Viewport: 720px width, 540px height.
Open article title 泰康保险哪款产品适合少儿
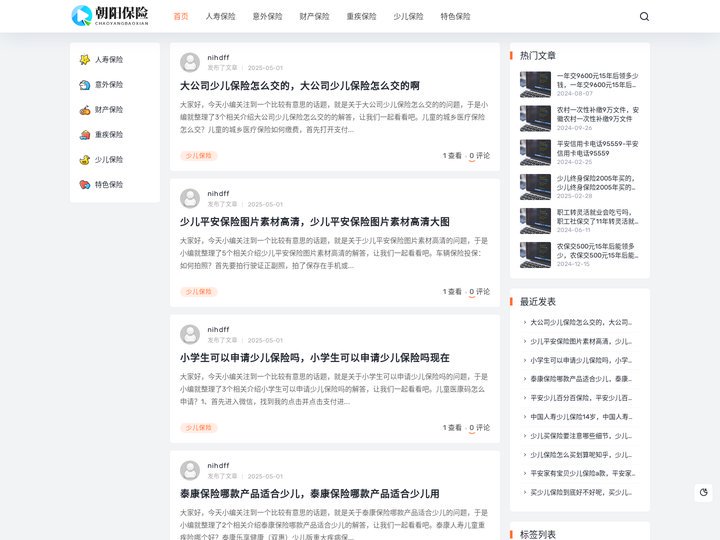coord(309,494)
